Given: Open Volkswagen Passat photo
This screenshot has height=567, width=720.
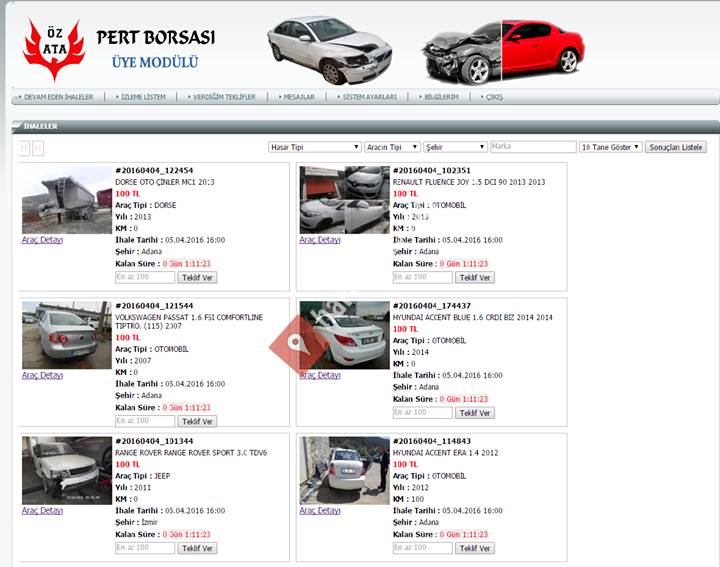Looking at the screenshot, I should [67, 335].
